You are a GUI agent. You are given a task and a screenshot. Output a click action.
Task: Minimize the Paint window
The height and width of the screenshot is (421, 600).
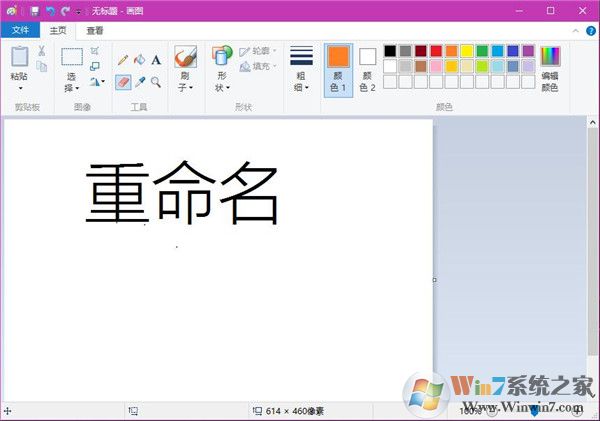519,11
